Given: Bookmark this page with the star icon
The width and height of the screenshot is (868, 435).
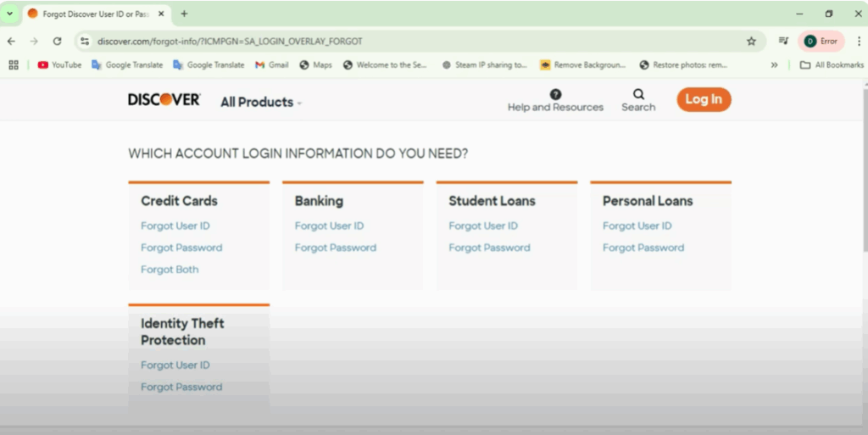Looking at the screenshot, I should click(x=751, y=41).
